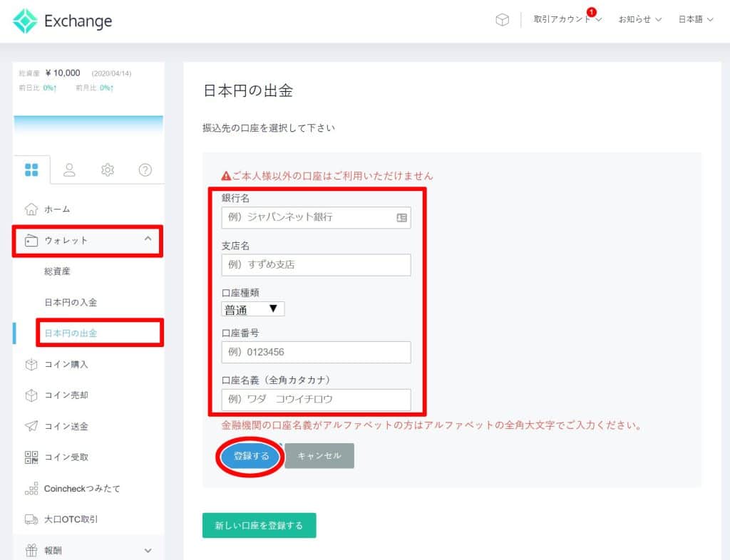Click the 登録する button
Viewport: 730px width, 560px height.
pyautogui.click(x=251, y=456)
